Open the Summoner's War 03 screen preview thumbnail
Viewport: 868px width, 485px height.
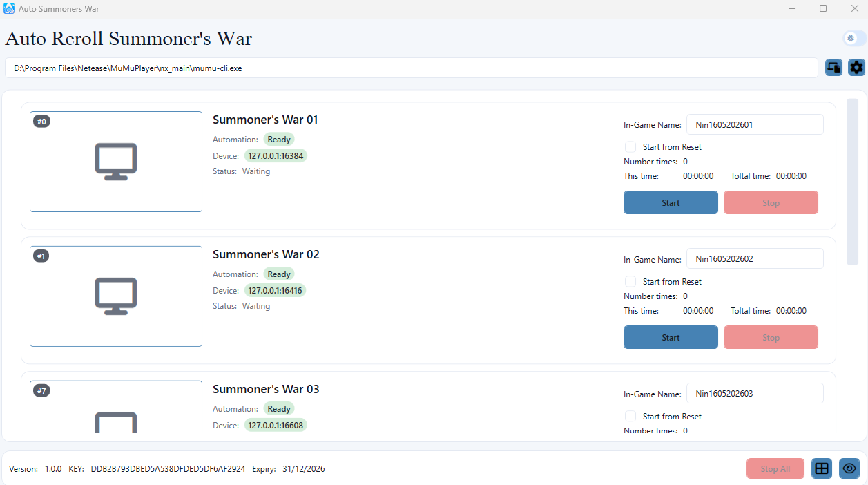tap(116, 407)
